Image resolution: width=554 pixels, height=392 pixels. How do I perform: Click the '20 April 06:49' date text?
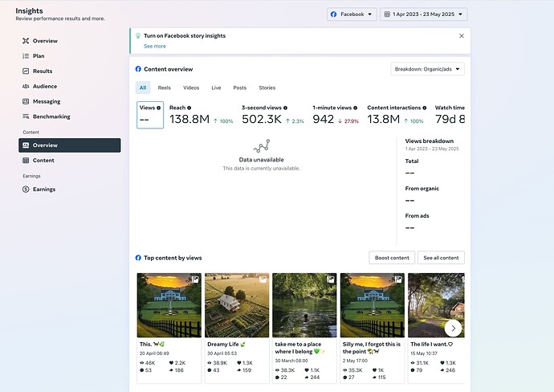pos(154,353)
